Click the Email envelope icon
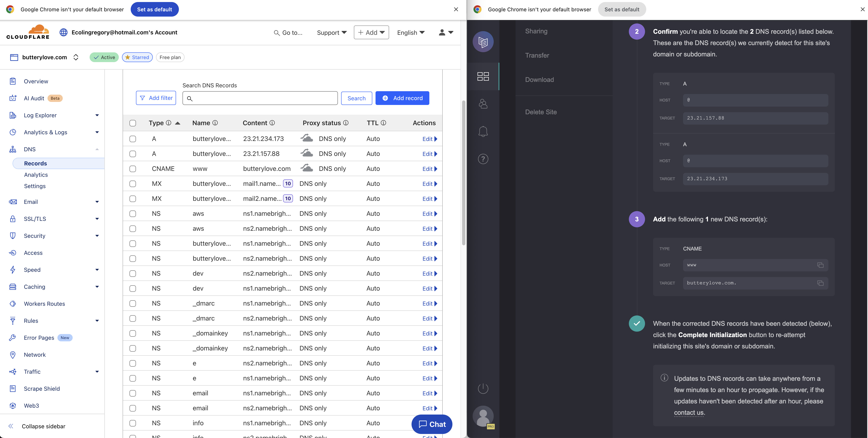 point(13,202)
